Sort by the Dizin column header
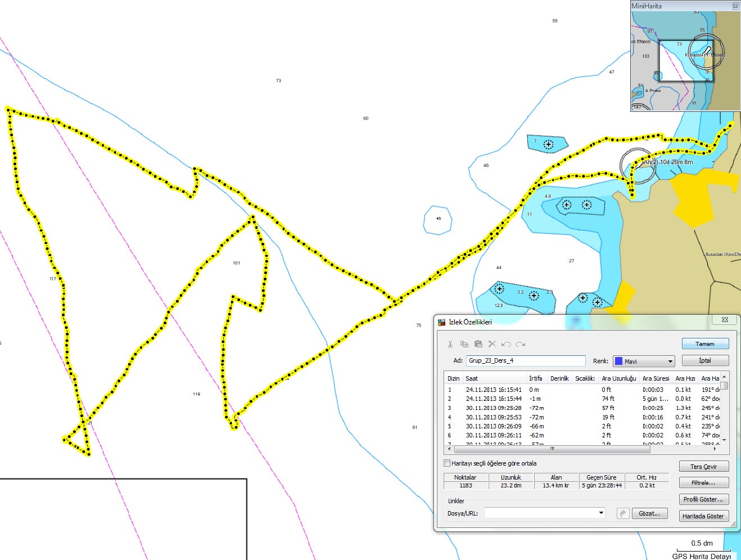The width and height of the screenshot is (741, 560). tap(454, 378)
